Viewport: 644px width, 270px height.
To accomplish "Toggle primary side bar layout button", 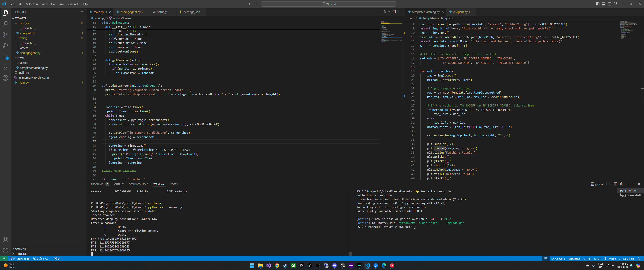I will pos(598,4).
